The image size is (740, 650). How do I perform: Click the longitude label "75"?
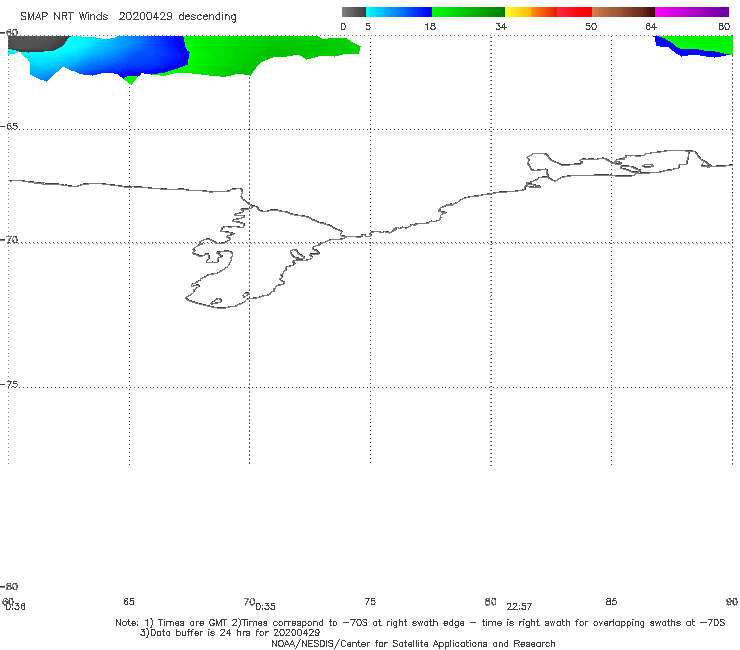pos(370,601)
